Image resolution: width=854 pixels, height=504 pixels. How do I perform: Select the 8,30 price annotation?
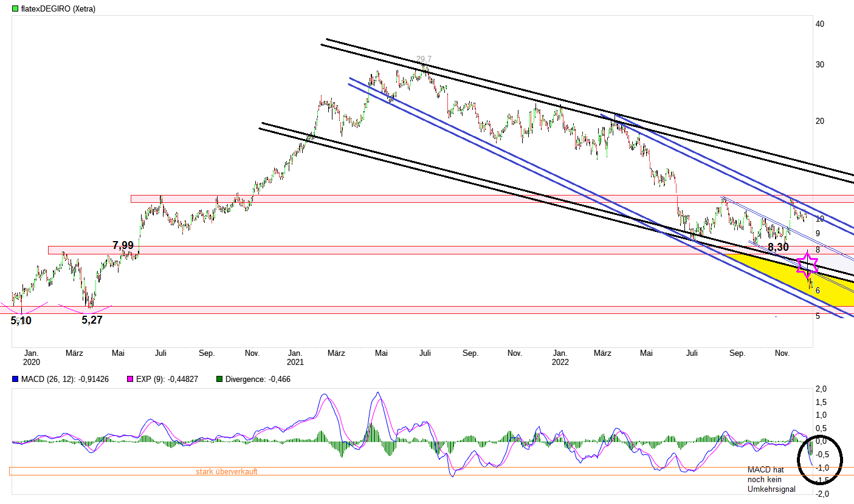[778, 247]
